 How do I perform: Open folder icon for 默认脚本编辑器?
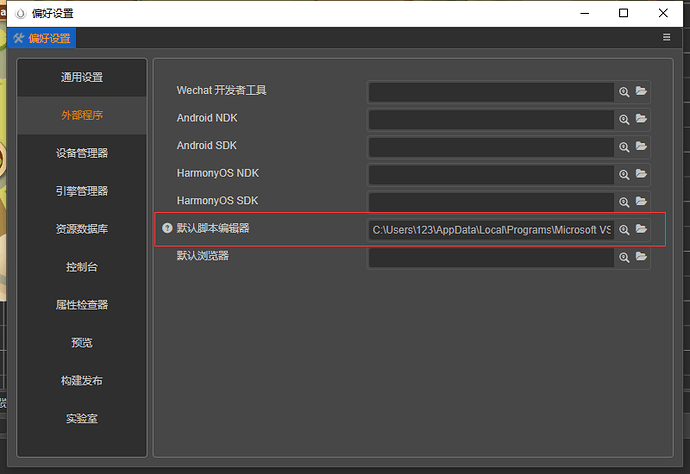tap(641, 229)
